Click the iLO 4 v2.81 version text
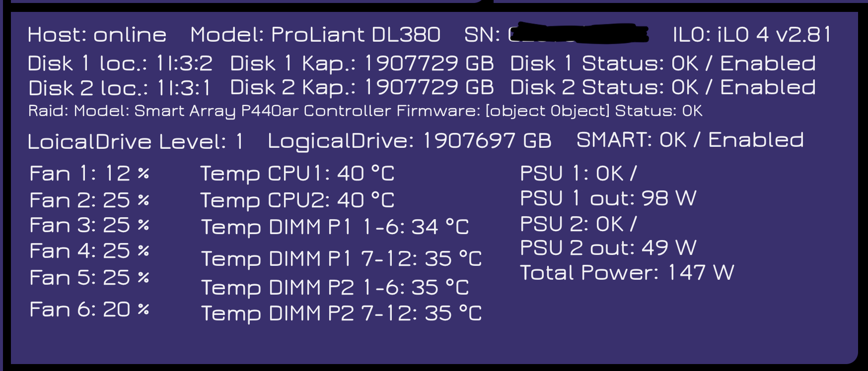Screen dimensions: 868x371 752,35
